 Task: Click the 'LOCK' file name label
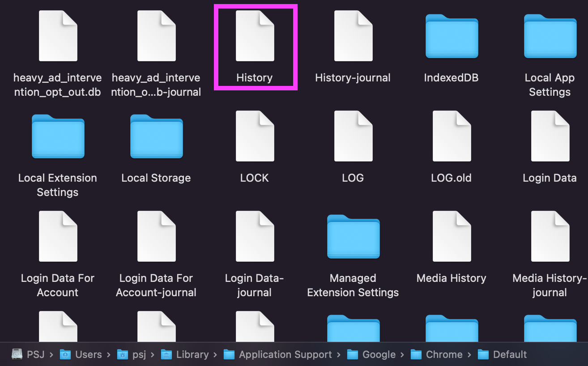tap(255, 178)
